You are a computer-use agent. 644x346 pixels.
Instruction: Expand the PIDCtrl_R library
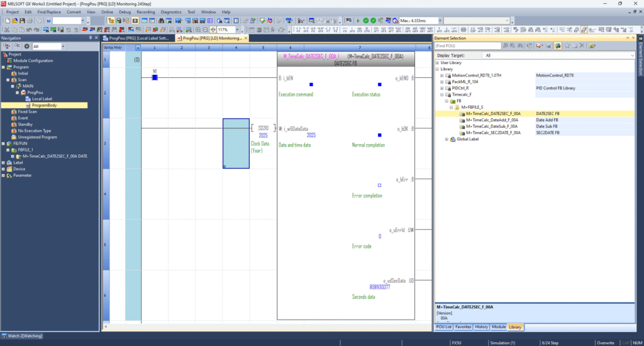442,88
